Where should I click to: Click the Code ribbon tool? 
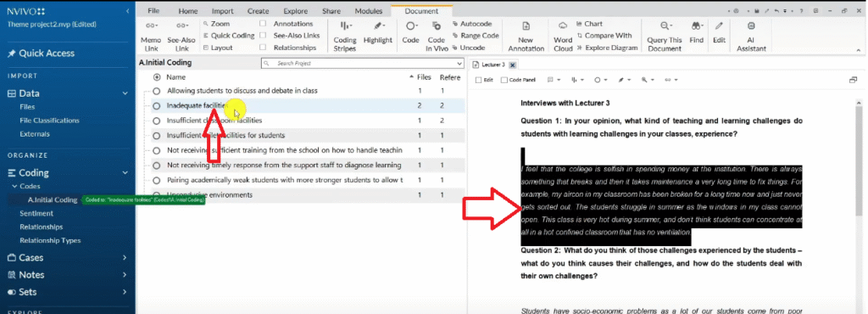point(410,33)
